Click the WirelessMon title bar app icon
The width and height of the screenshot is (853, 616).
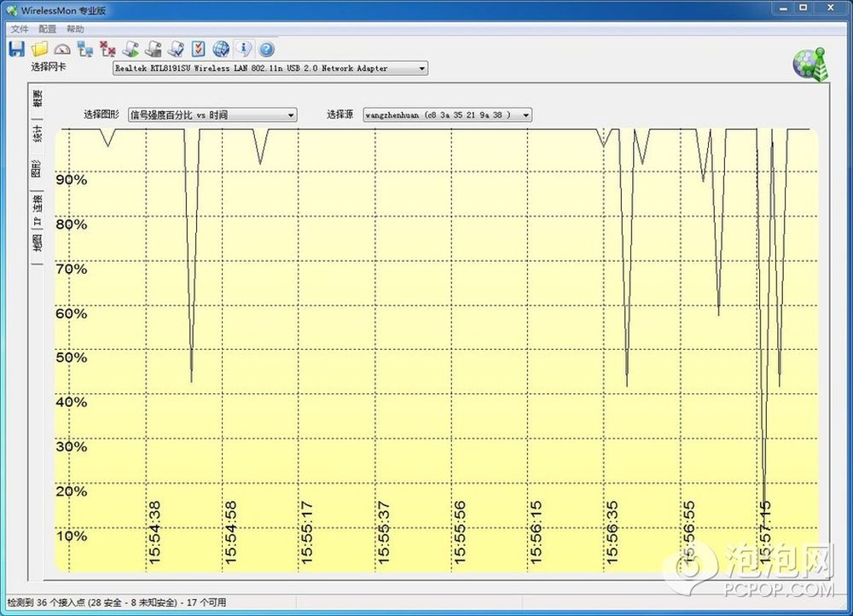coord(11,10)
